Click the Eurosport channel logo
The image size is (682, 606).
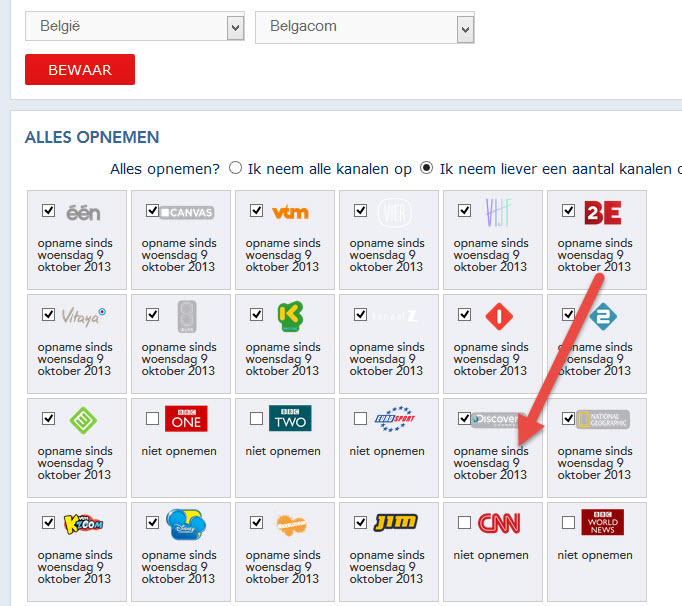pyautogui.click(x=394, y=419)
